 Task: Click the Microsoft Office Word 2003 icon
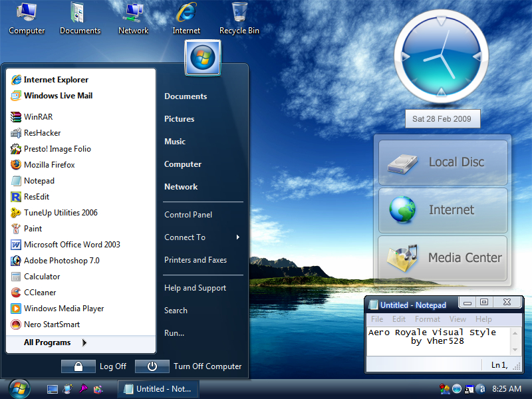point(16,244)
